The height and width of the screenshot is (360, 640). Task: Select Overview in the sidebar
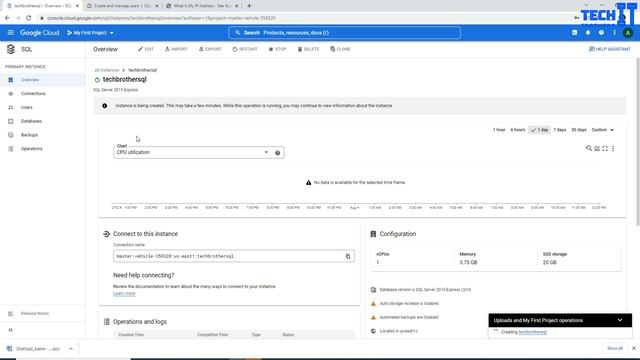42,80
